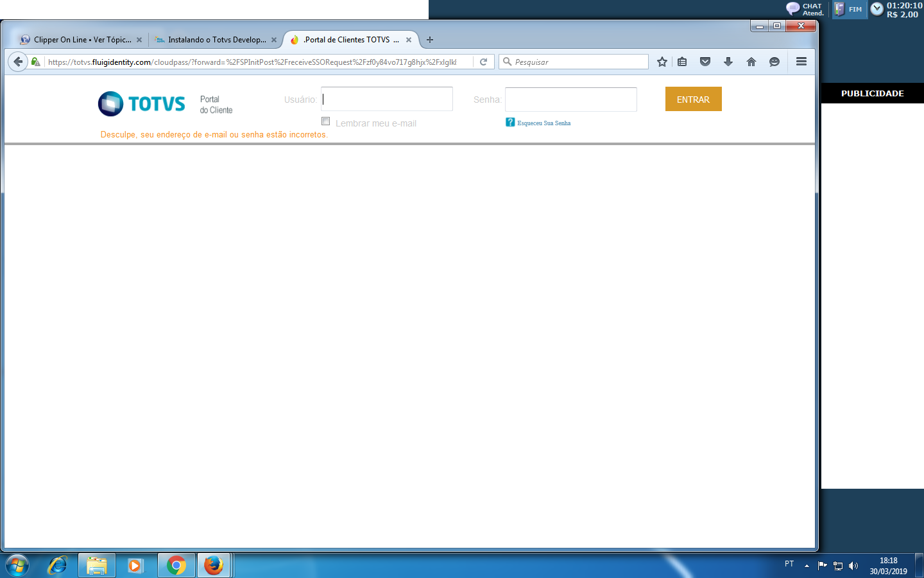Show bookmarks list icon
The width and height of the screenshot is (924, 578).
[682, 62]
